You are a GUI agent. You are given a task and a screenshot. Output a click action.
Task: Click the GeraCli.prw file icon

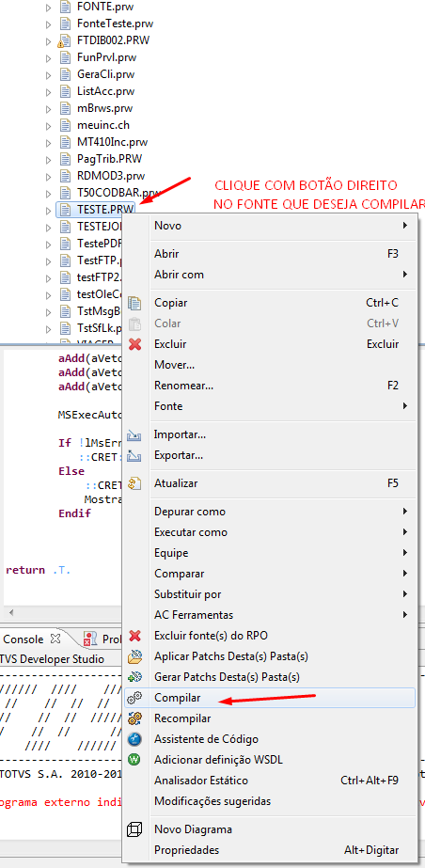[65, 74]
